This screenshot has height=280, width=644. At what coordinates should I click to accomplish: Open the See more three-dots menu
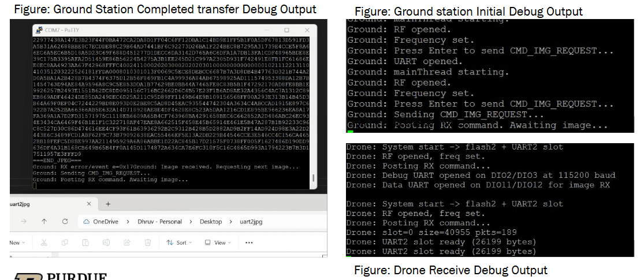[248, 242]
